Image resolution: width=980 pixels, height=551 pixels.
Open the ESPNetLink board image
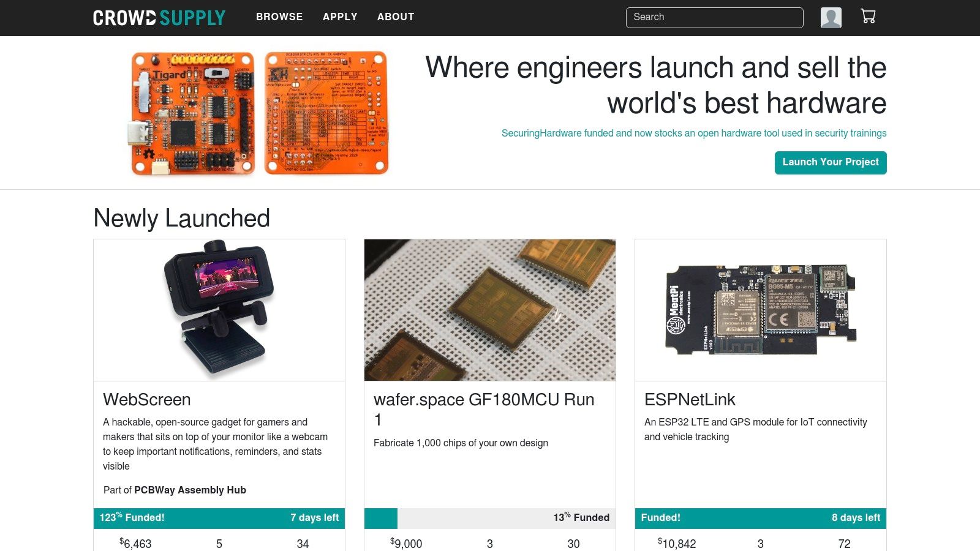point(761,310)
